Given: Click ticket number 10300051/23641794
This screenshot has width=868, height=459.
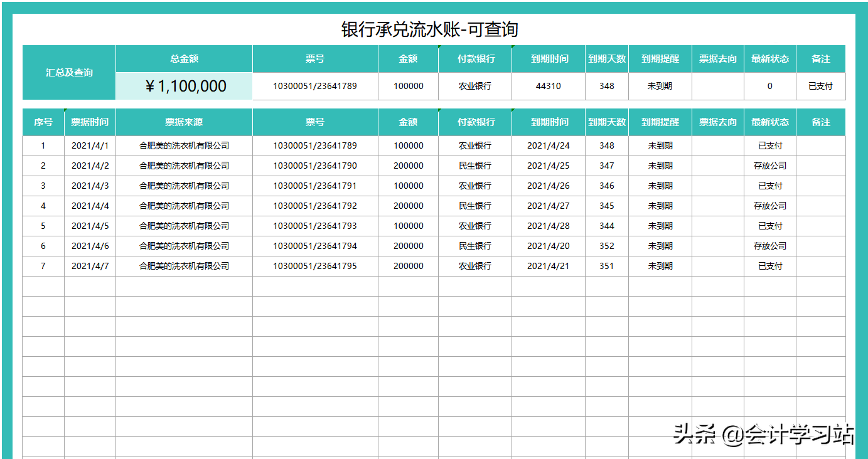Looking at the screenshot, I should click(x=315, y=246).
